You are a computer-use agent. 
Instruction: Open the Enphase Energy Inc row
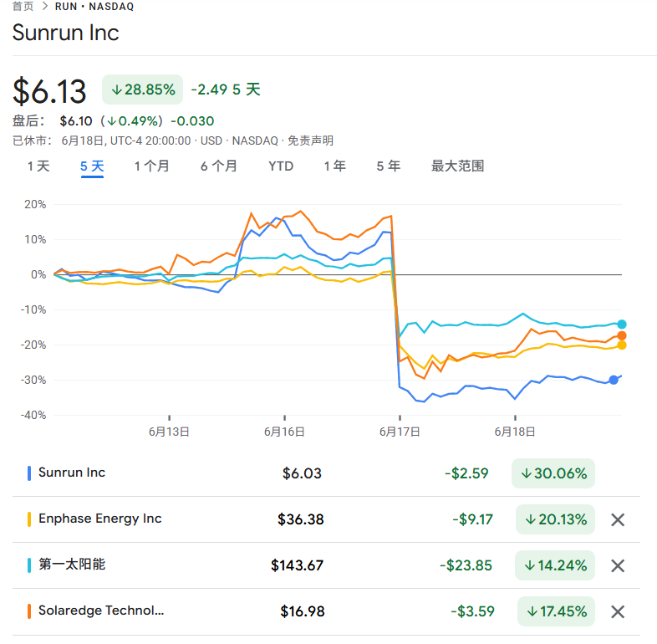click(x=100, y=519)
